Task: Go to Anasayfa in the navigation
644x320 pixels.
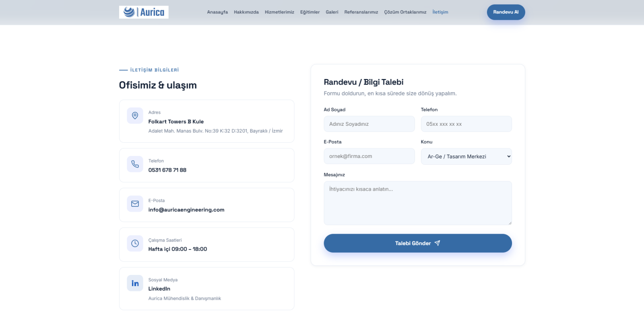Action: pos(217,12)
